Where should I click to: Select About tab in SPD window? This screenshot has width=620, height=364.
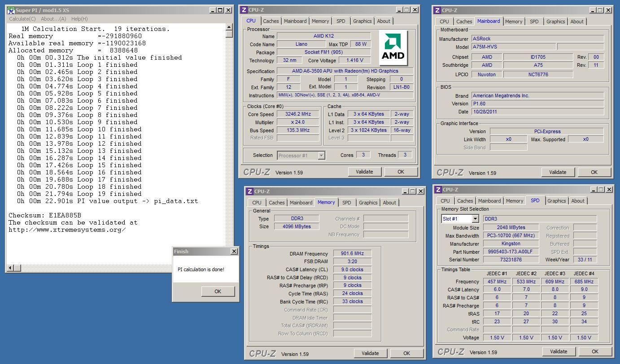578,201
